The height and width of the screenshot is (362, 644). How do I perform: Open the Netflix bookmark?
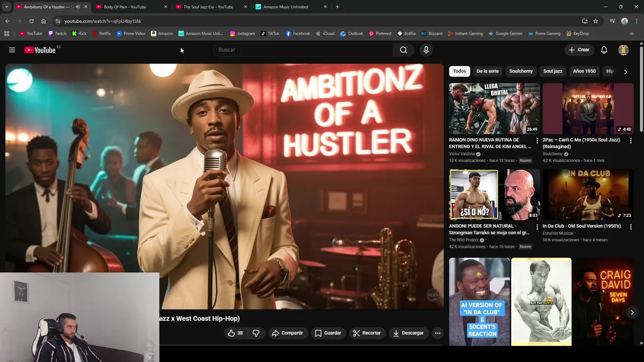coord(102,34)
